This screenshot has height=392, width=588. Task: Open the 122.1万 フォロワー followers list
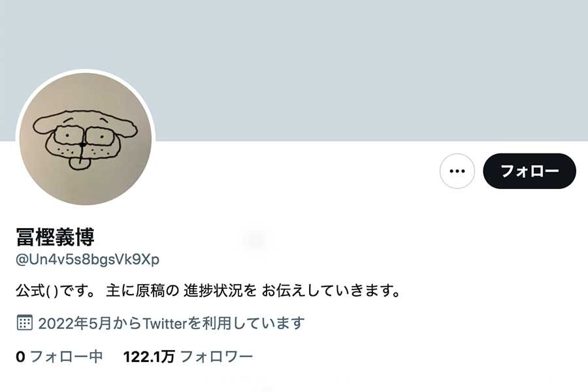188,356
